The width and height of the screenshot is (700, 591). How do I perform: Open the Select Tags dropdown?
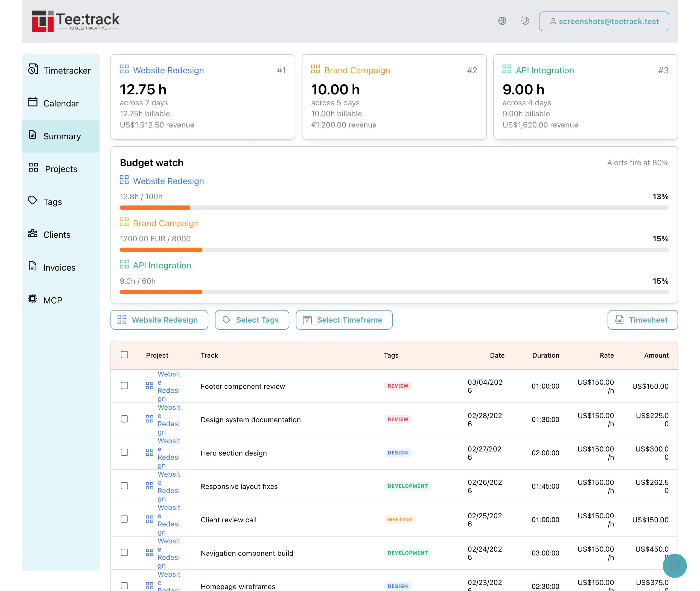(x=252, y=320)
